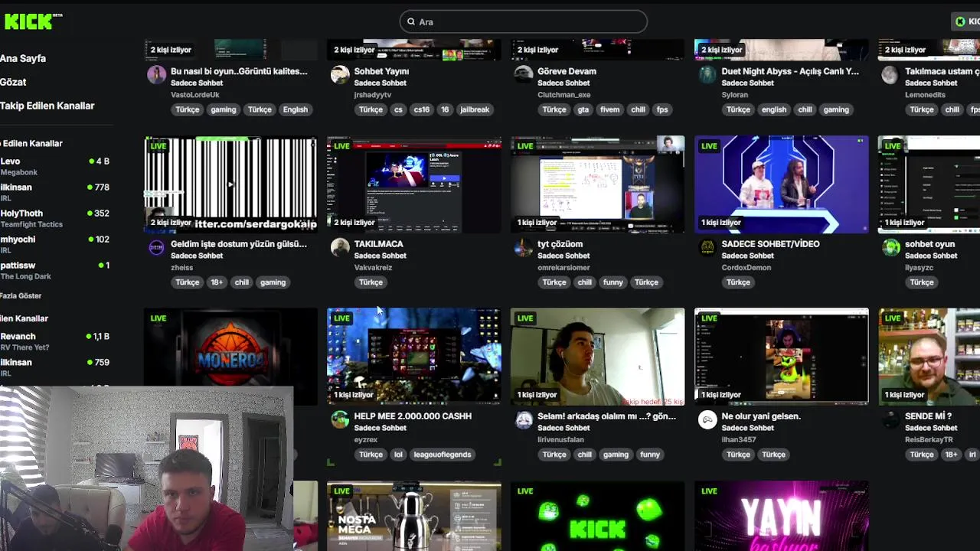Open pattissw The Long Dark channel
Screen dimensions: 980x551
[x=55, y=270]
